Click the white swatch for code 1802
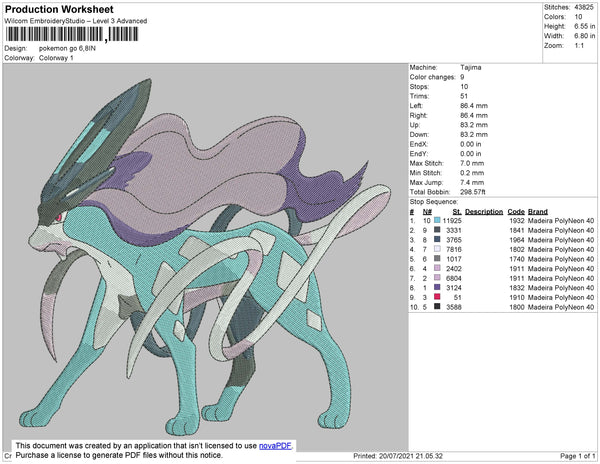Image resolution: width=600 pixels, height=464 pixels. [x=437, y=249]
